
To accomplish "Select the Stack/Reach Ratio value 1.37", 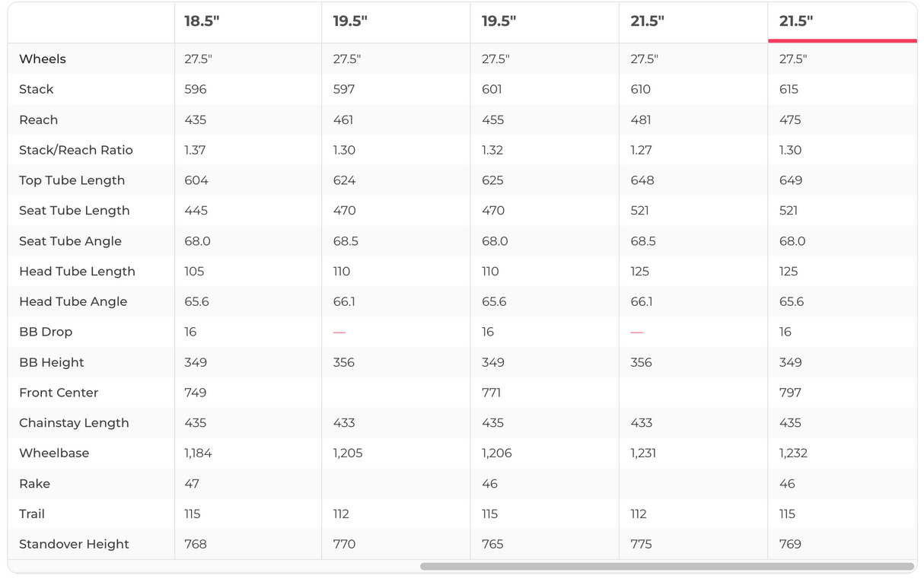I will (195, 150).
